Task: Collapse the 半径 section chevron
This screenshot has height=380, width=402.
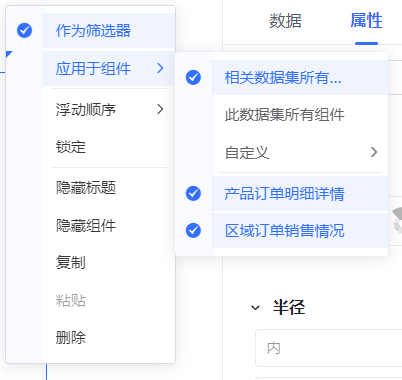Action: click(255, 307)
